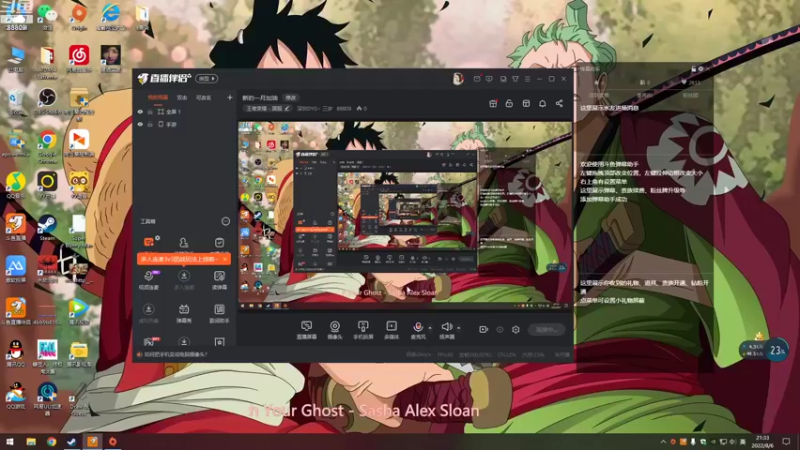800x450 pixels.
Task: Click the start live stream button
Action: (546, 330)
